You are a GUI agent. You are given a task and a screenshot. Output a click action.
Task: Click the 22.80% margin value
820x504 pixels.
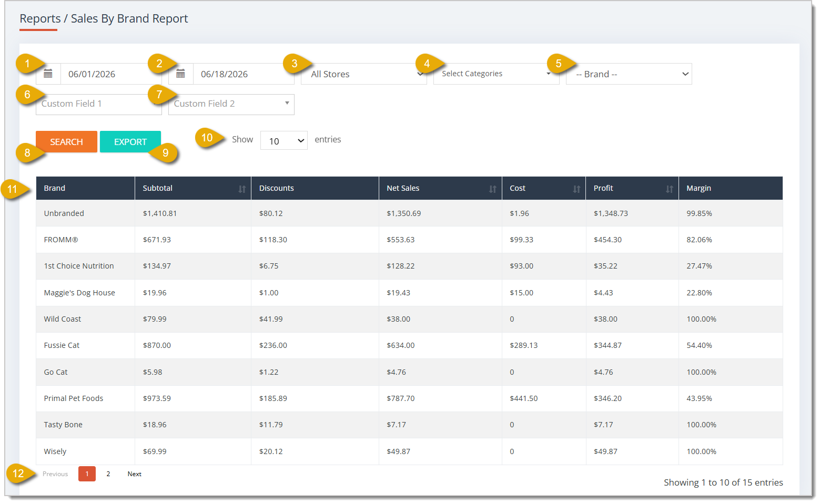[700, 293]
